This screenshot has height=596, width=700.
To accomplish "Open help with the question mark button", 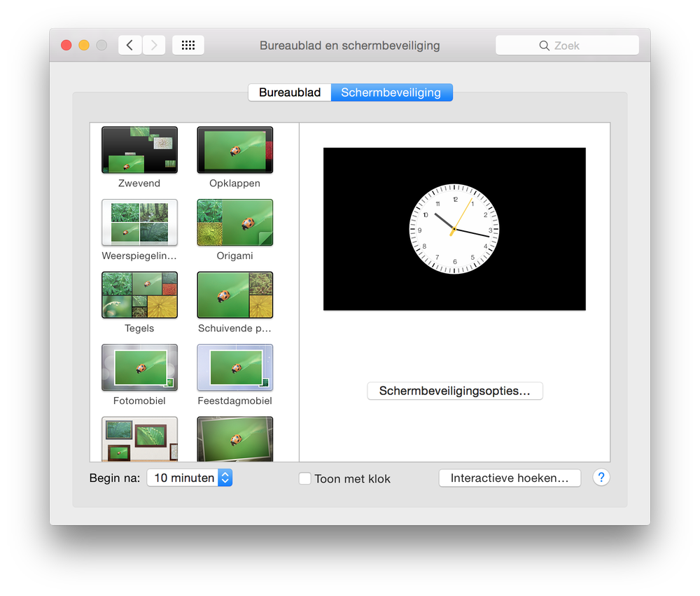I will 601,478.
